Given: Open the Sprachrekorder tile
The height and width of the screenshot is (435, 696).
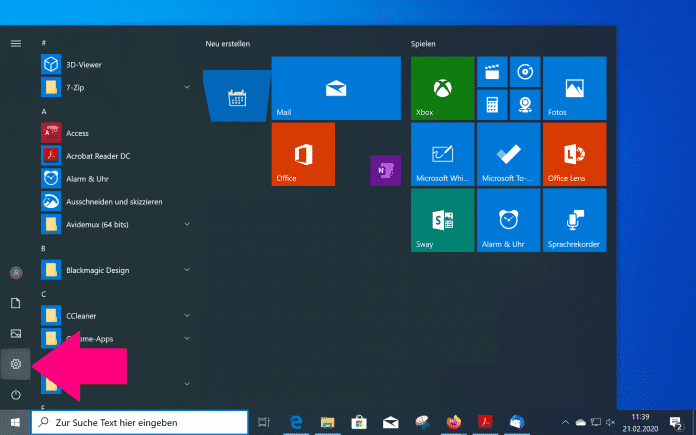Looking at the screenshot, I should click(x=574, y=220).
